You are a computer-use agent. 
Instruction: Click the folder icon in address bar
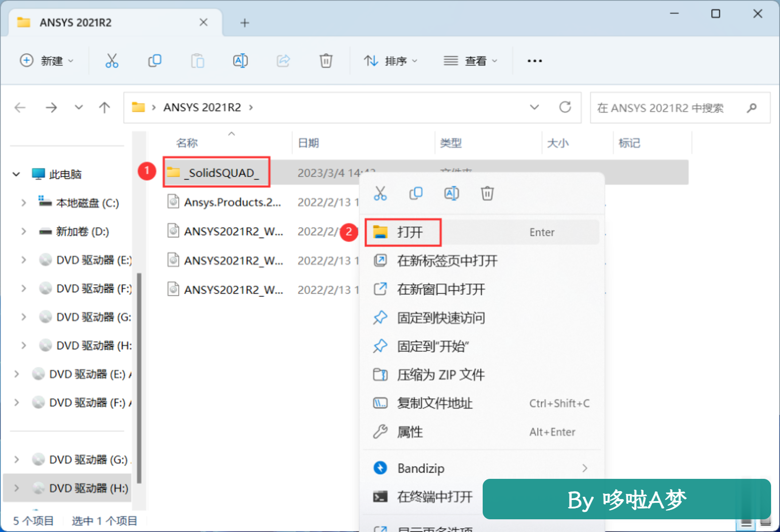[x=138, y=107]
